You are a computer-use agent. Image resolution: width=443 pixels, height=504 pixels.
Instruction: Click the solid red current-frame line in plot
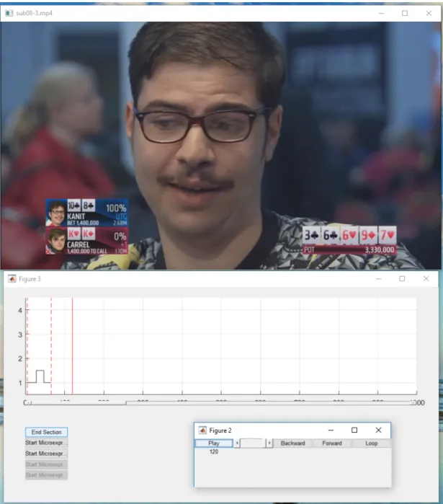[x=73, y=346]
